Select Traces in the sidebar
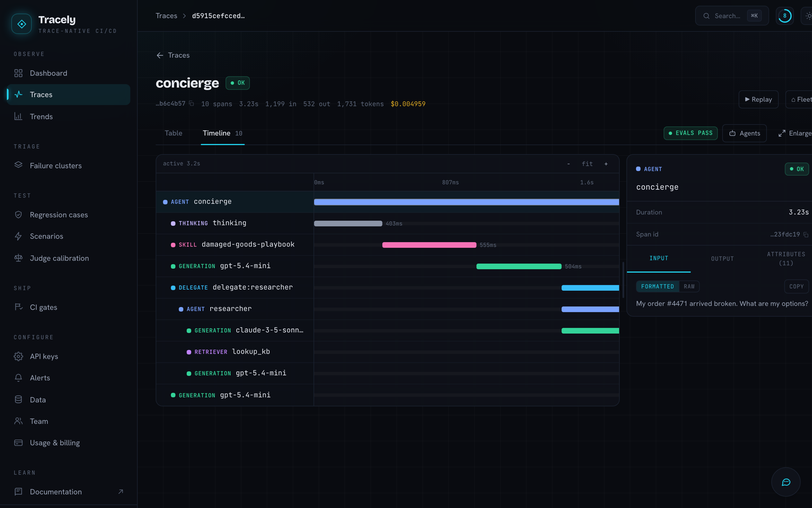 click(68, 94)
